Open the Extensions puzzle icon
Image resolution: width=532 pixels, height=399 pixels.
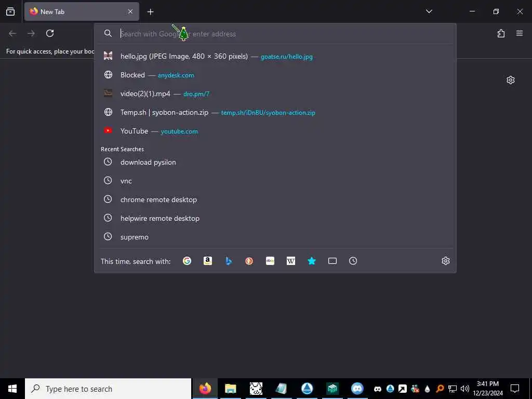501,33
